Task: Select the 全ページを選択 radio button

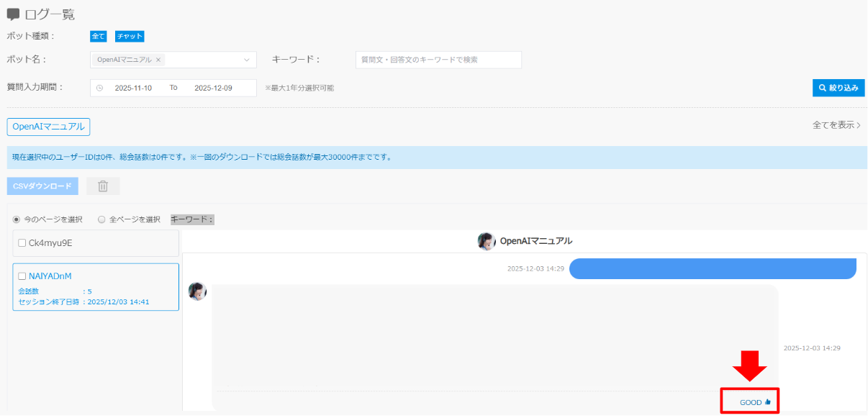Action: tap(101, 219)
